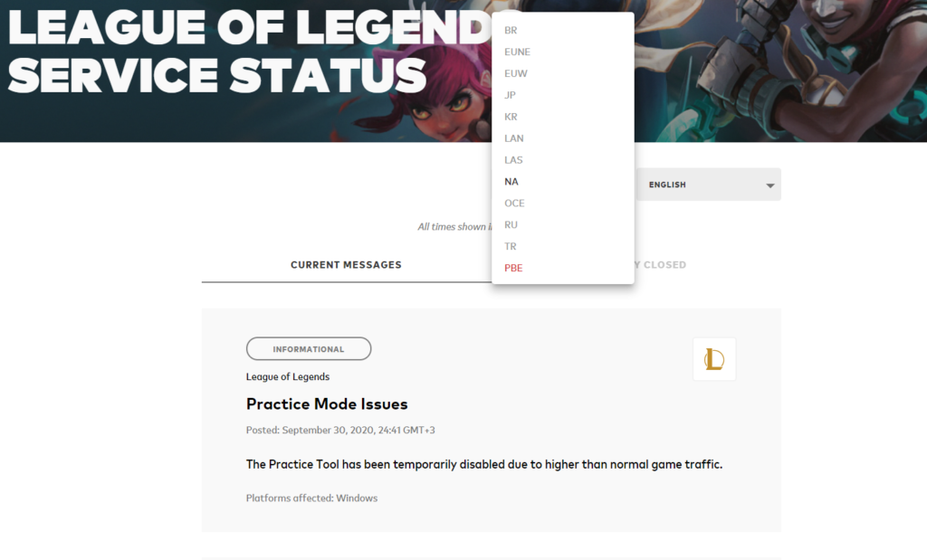Open the ENGLISH language dropdown

pos(708,185)
